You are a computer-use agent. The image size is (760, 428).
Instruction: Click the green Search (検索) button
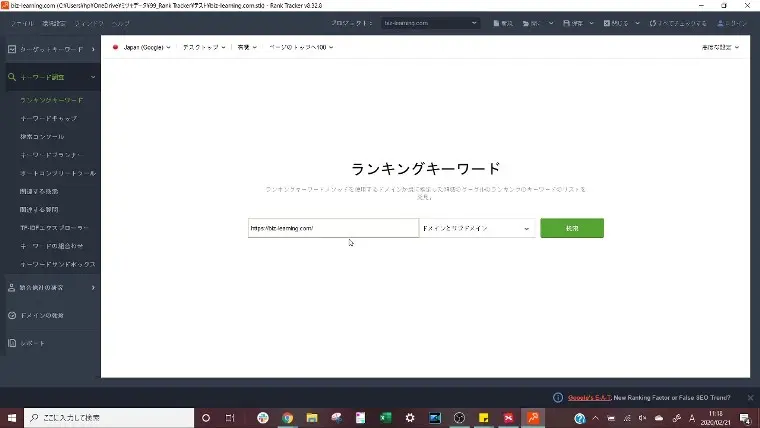point(572,228)
